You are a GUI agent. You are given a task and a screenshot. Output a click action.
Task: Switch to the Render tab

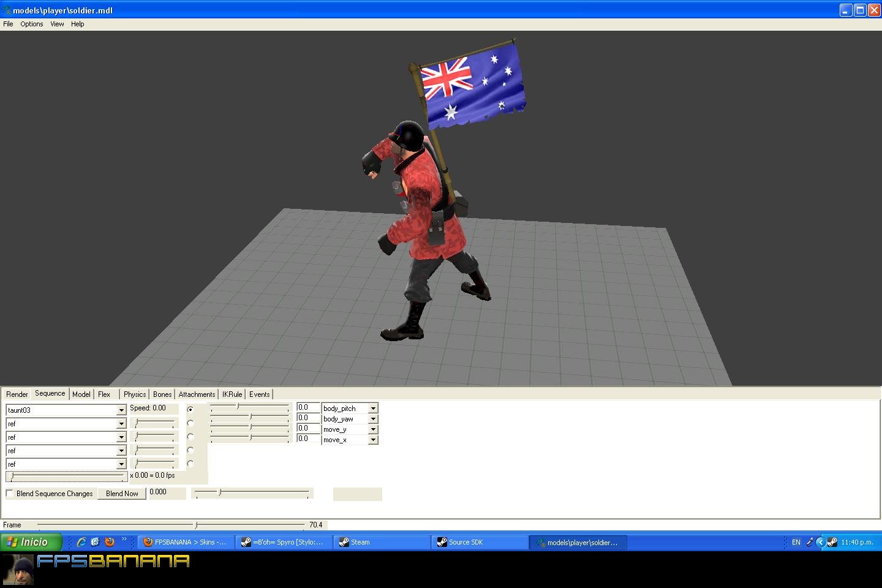pyautogui.click(x=17, y=394)
